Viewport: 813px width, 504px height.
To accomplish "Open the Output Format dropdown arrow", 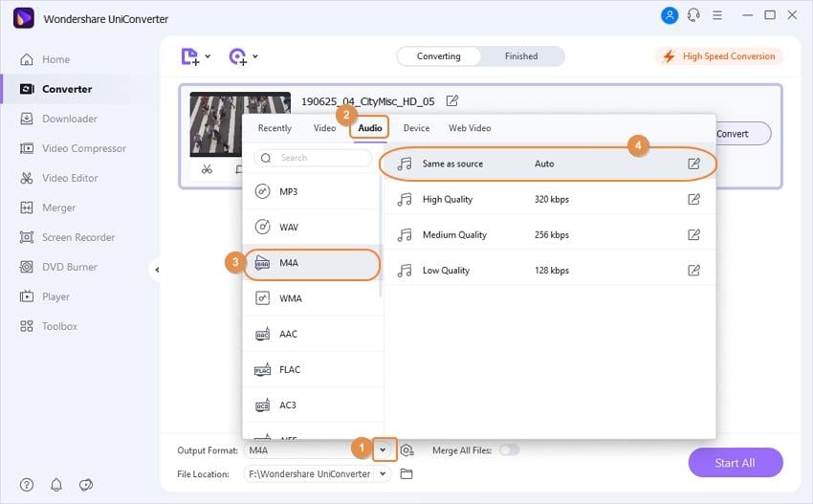I will (383, 449).
